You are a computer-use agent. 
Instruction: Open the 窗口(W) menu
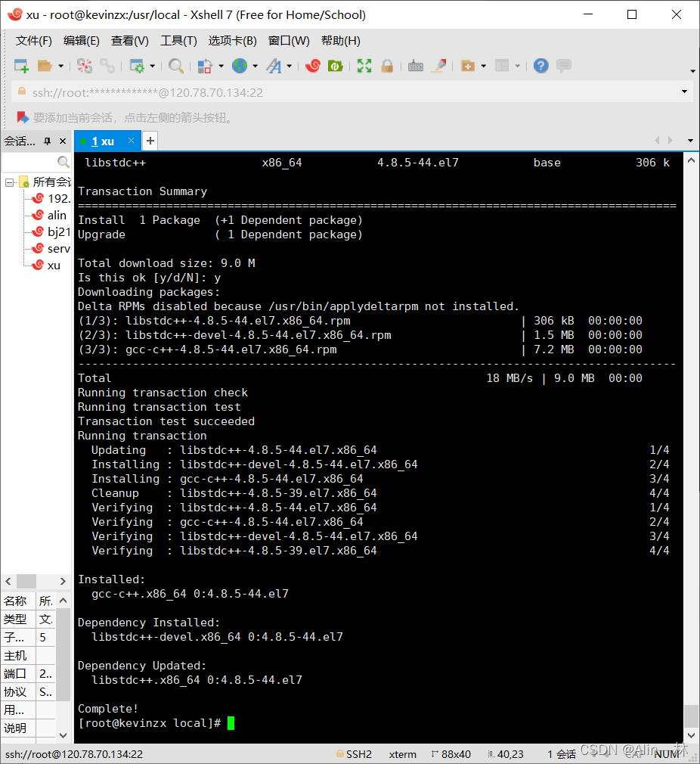tap(289, 40)
